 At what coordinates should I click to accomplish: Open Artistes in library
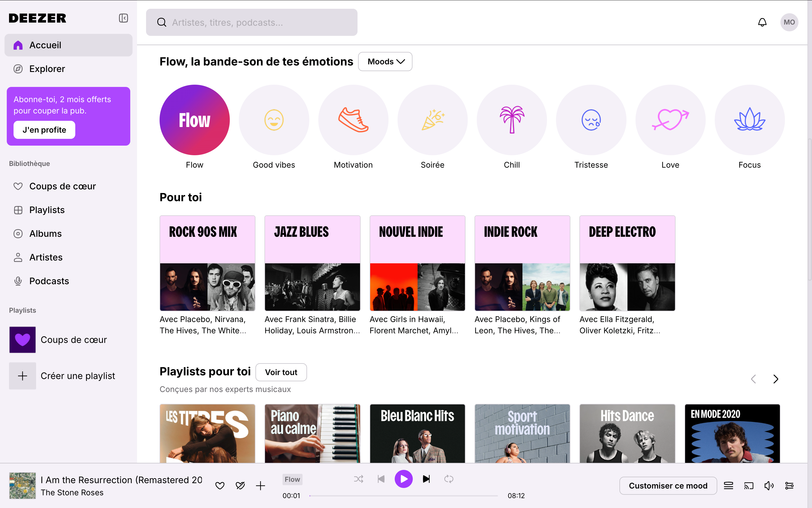[69, 257]
